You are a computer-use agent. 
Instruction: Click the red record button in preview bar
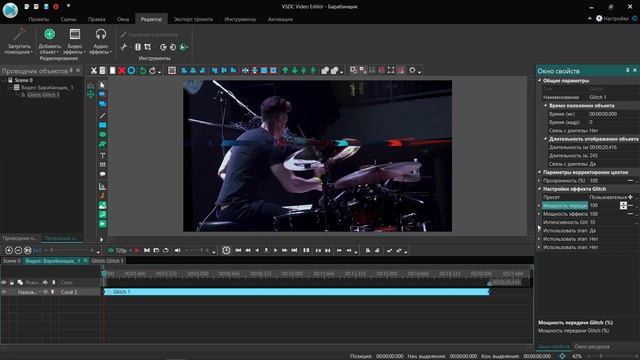[x=137, y=250]
